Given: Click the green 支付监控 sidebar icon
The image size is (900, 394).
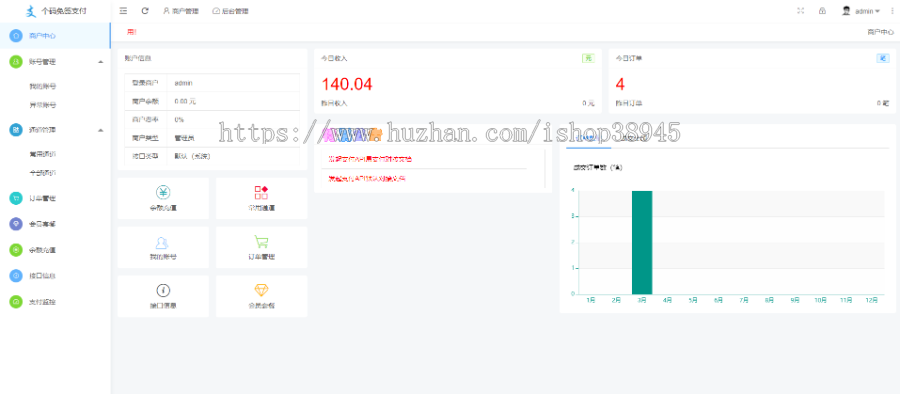Looking at the screenshot, I should coord(15,302).
